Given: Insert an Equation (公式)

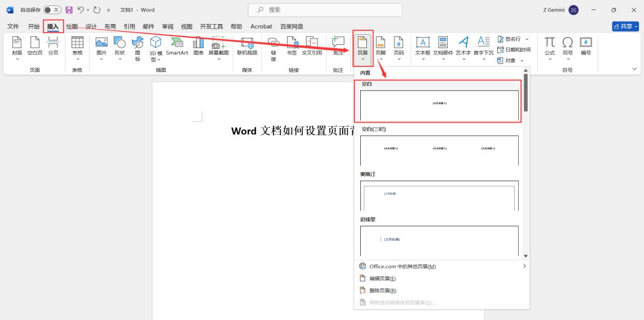Looking at the screenshot, I should click(x=550, y=48).
